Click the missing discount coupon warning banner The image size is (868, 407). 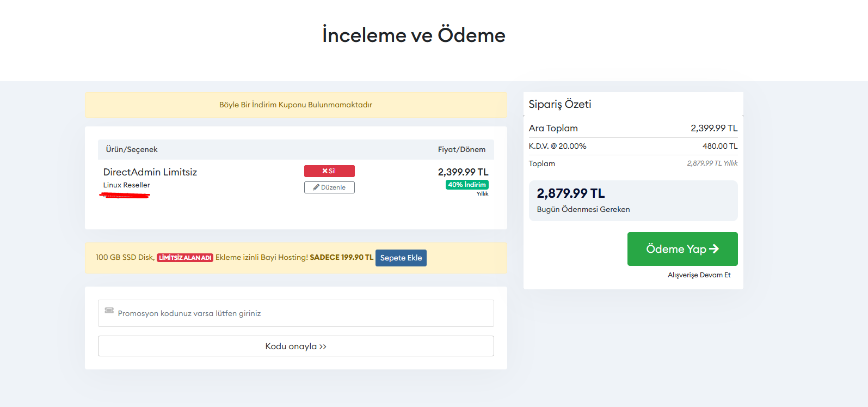296,105
